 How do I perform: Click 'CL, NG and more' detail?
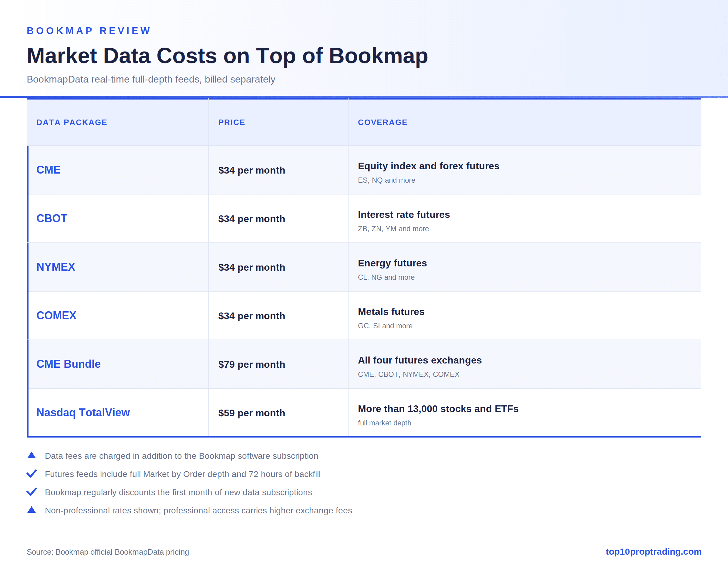386,277
